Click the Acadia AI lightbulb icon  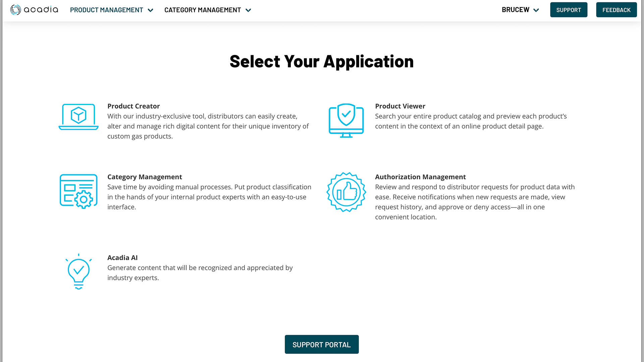point(78,271)
